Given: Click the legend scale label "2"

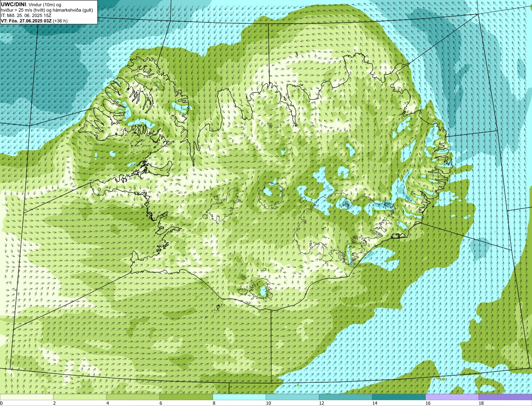Looking at the screenshot, I should [54, 403].
